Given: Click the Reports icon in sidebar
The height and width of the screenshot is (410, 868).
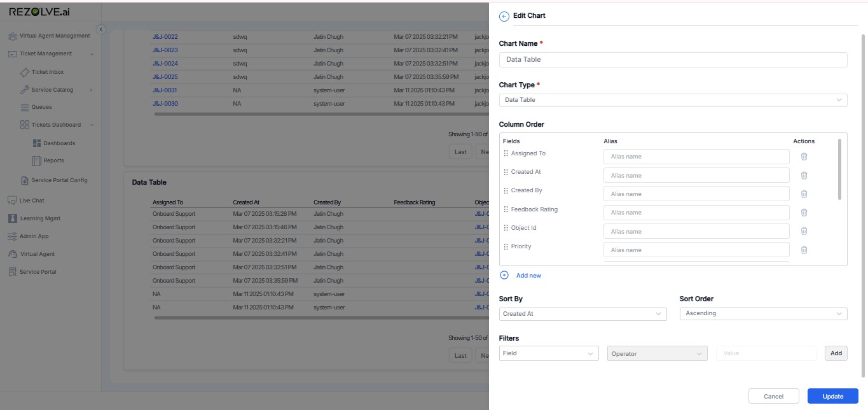Looking at the screenshot, I should (x=37, y=160).
